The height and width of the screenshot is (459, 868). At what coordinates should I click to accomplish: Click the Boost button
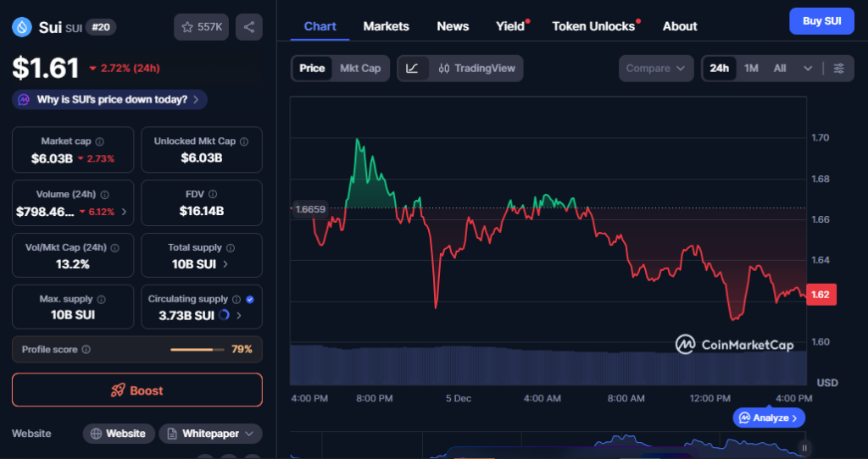137,390
